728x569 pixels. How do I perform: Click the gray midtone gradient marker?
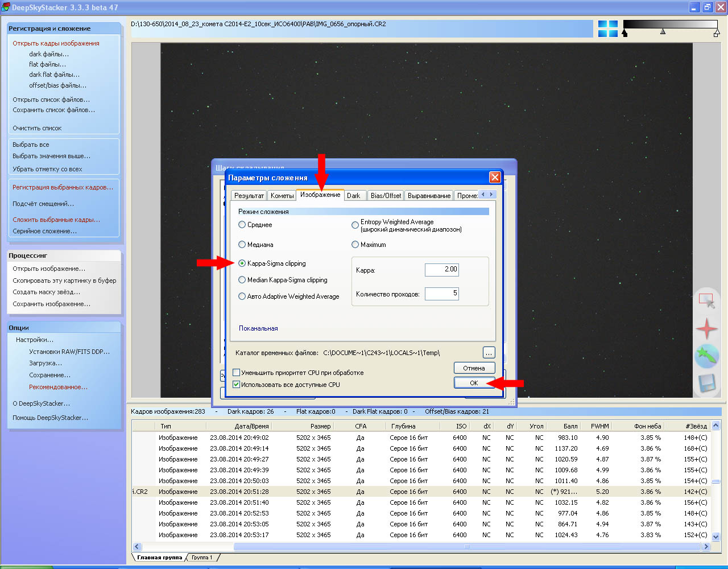[663, 32]
